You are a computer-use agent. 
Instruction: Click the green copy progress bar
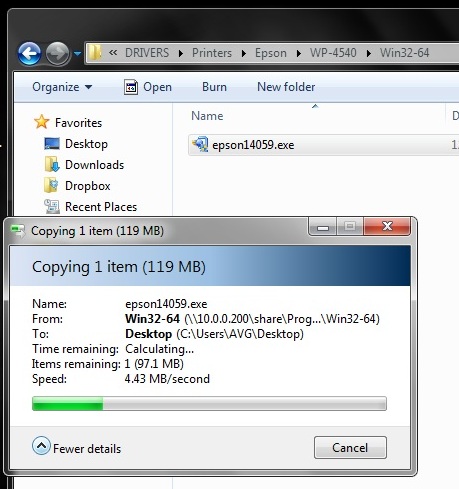click(x=209, y=404)
